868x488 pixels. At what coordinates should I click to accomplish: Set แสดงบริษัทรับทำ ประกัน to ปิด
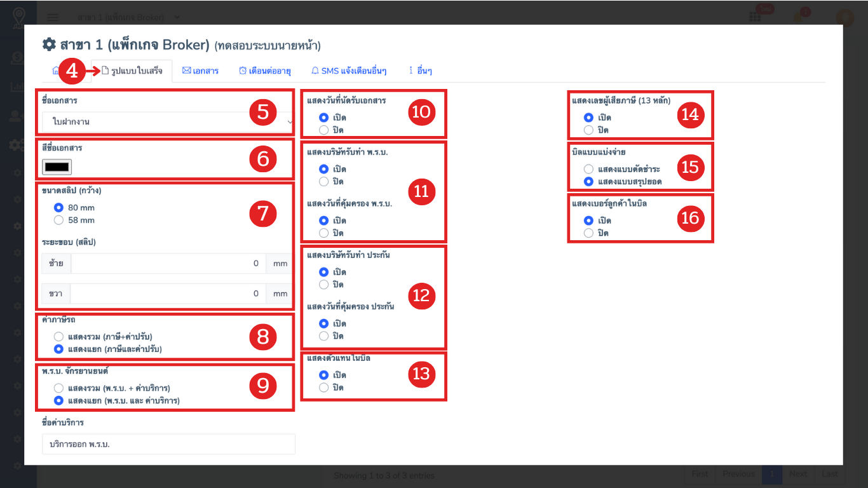pos(323,284)
